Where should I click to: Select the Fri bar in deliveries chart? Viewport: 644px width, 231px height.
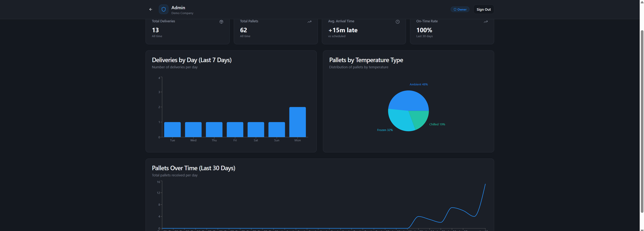[x=235, y=129]
